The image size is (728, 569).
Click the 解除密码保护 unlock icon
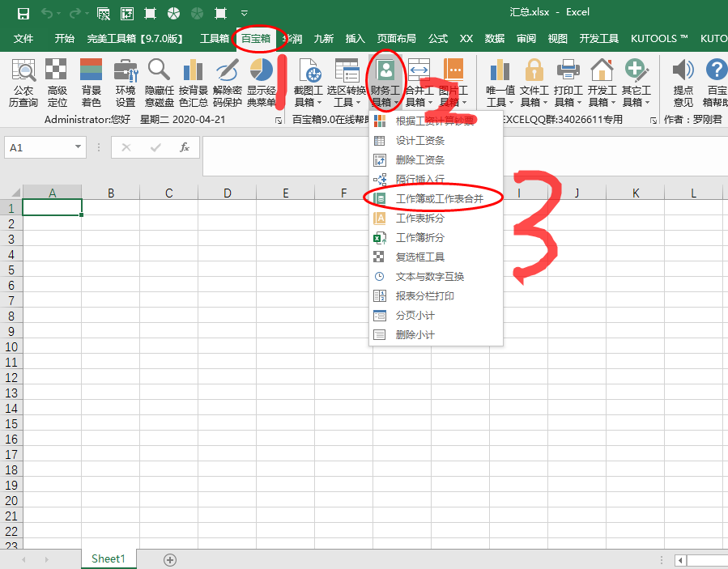(227, 83)
